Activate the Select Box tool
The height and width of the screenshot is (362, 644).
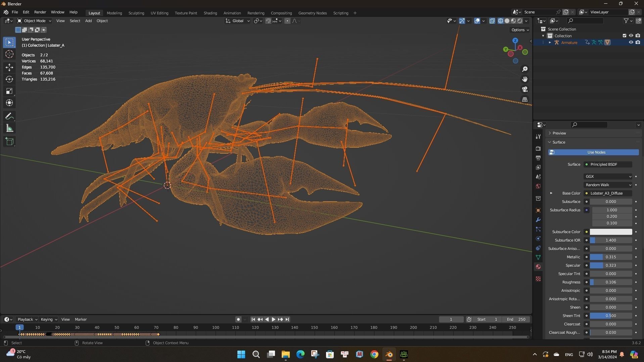9,42
